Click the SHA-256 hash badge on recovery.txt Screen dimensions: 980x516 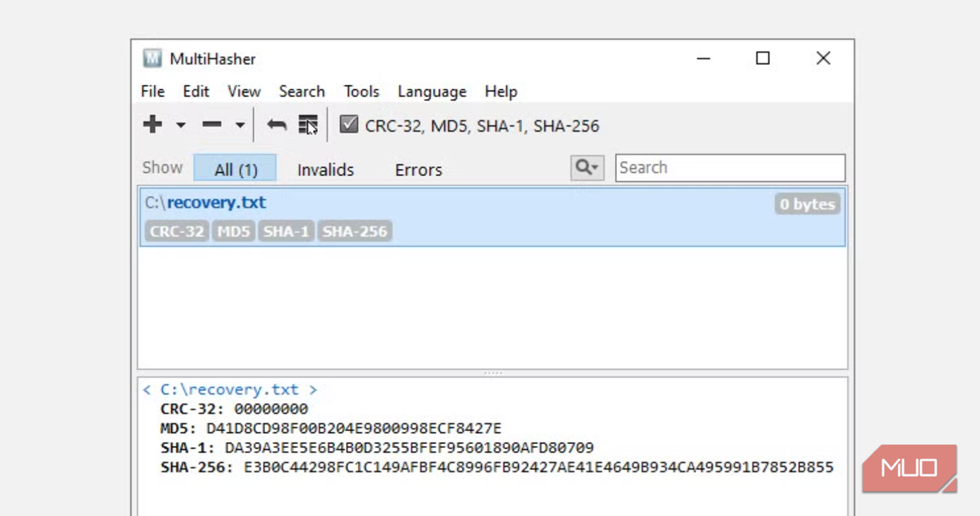[x=355, y=231]
